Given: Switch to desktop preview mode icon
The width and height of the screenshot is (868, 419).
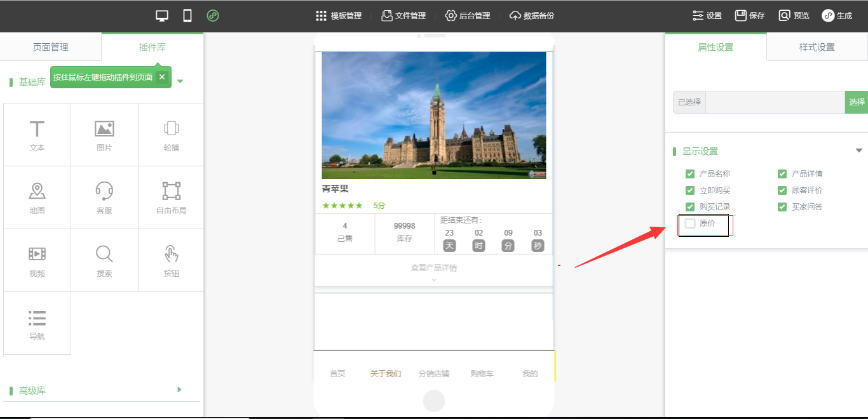Looking at the screenshot, I should click(162, 16).
